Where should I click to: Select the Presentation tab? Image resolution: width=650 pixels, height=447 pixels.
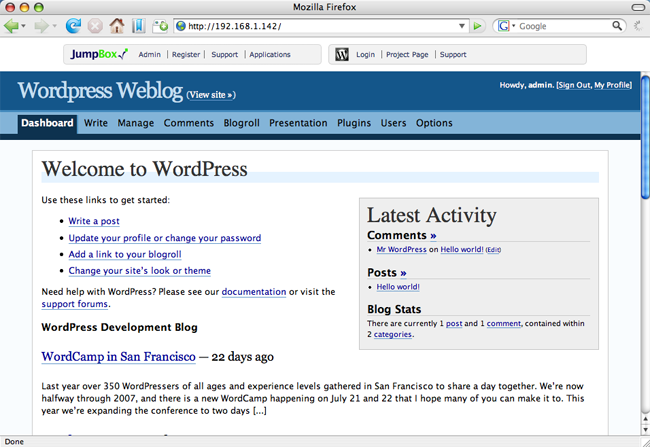pyautogui.click(x=298, y=123)
